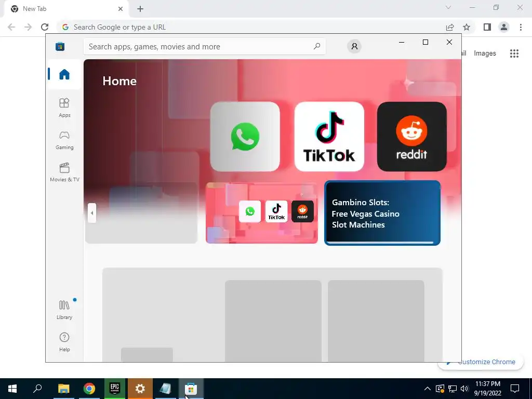The height and width of the screenshot is (399, 532).
Task: Reload the page in Chrome
Action: point(45,27)
